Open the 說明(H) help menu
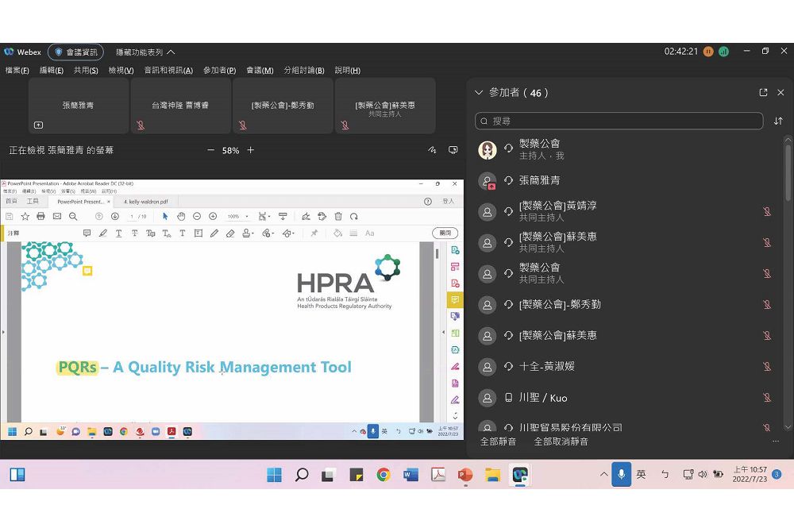 pyautogui.click(x=348, y=71)
